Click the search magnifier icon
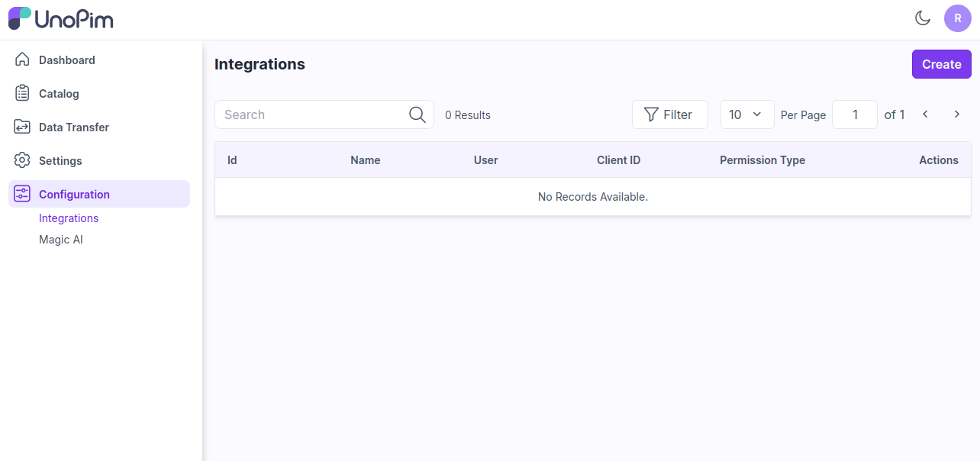Viewport: 980px width, 461px height. [x=417, y=114]
